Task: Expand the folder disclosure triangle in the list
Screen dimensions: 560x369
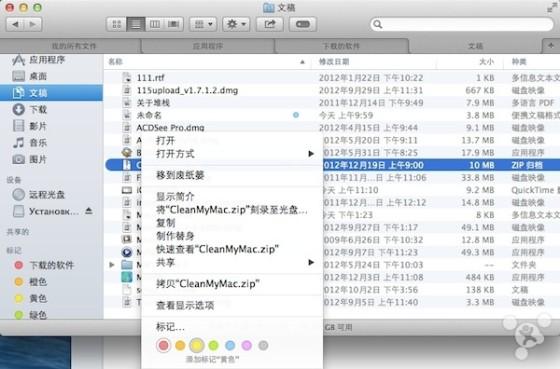Action: pyautogui.click(x=112, y=265)
